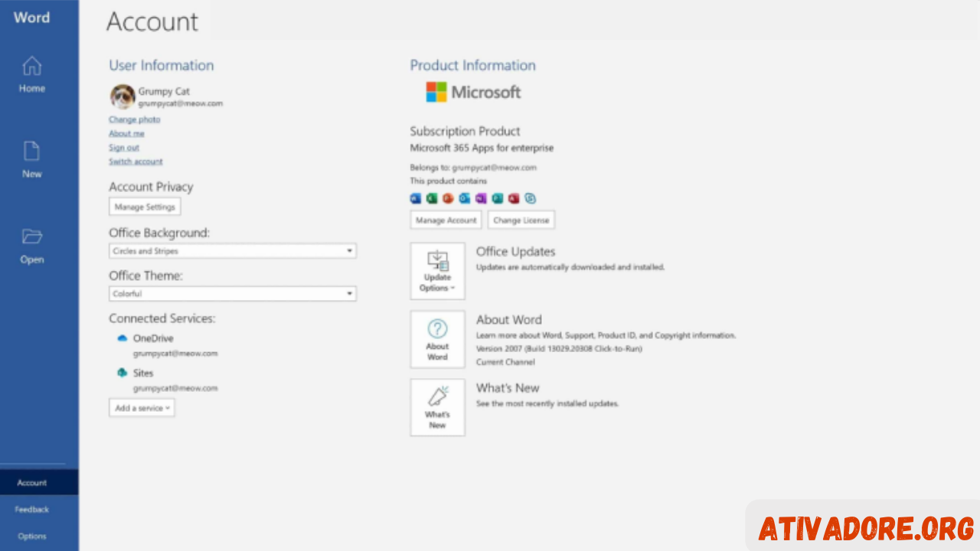The width and height of the screenshot is (980, 551).
Task: Open Feedback in the sidebar
Action: [32, 510]
